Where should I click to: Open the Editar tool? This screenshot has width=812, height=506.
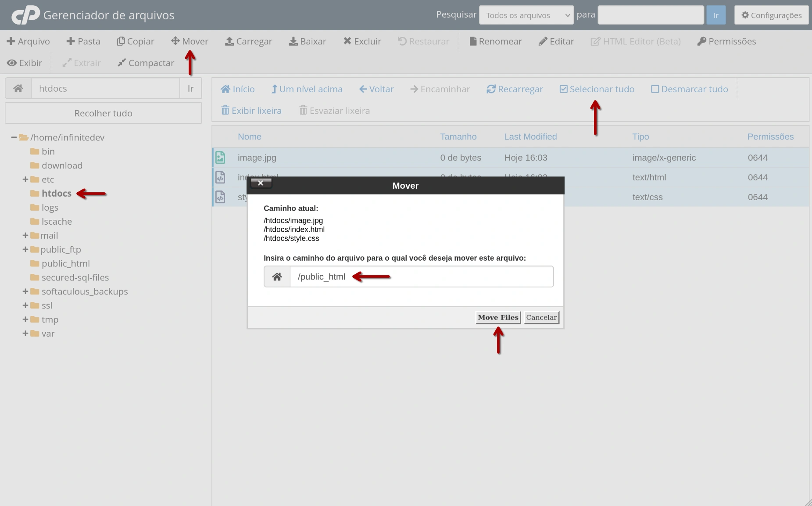click(x=555, y=41)
